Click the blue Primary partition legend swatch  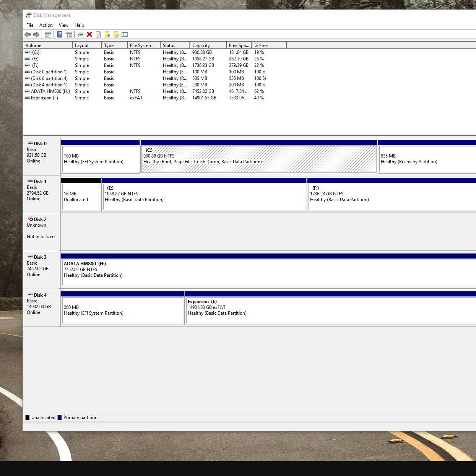tap(60, 418)
